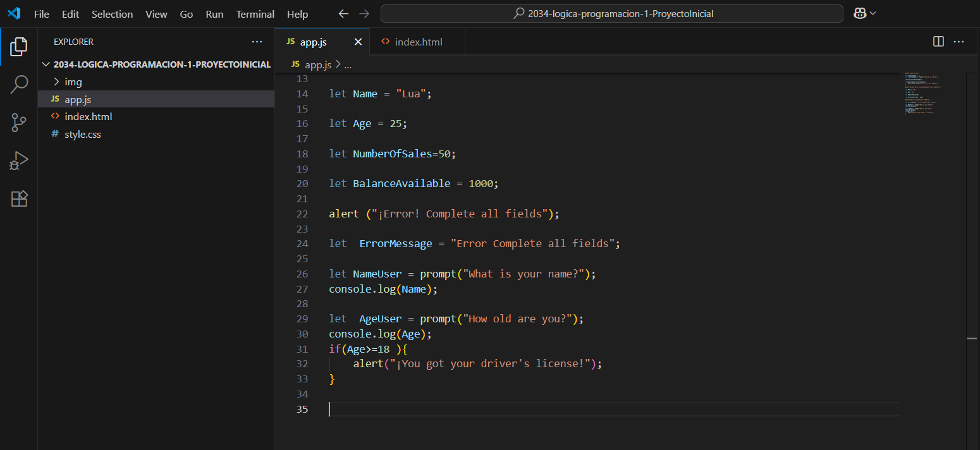This screenshot has width=980, height=450.
Task: Open the Run menu
Action: [x=214, y=14]
